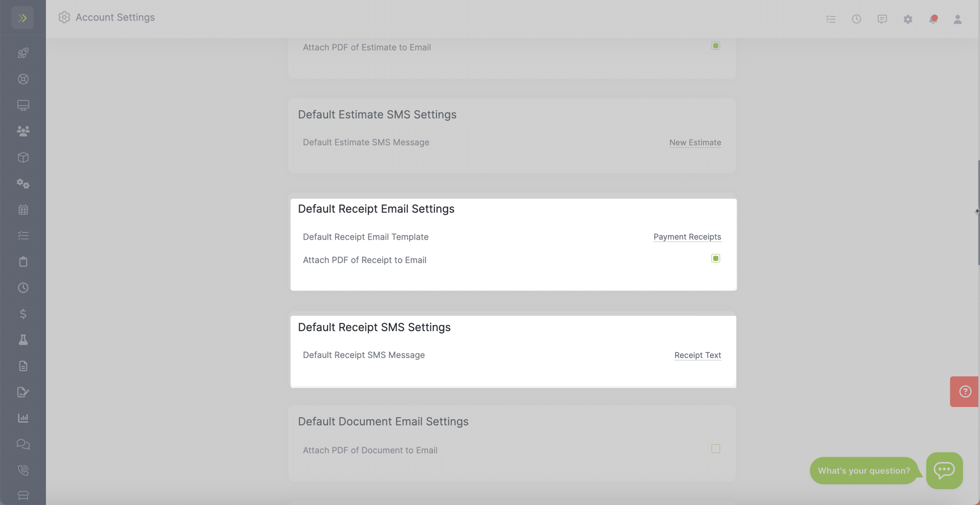Image resolution: width=980 pixels, height=505 pixels.
Task: Click the Account Settings page title
Action: click(115, 17)
